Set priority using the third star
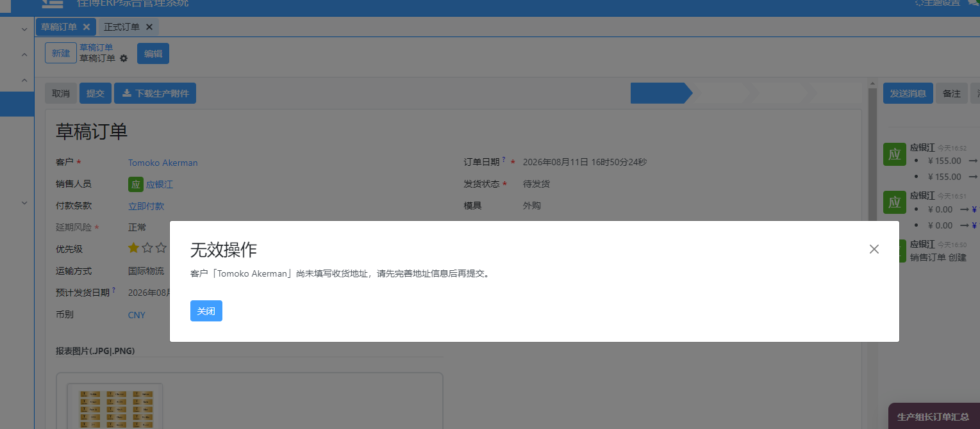The width and height of the screenshot is (980, 429). tap(161, 248)
